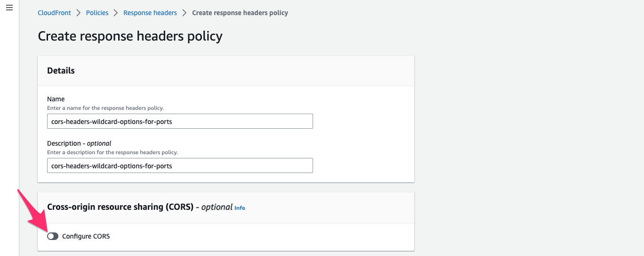Screen dimensions: 644x256
Task: Click the Name field label
Action: pyautogui.click(x=56, y=99)
